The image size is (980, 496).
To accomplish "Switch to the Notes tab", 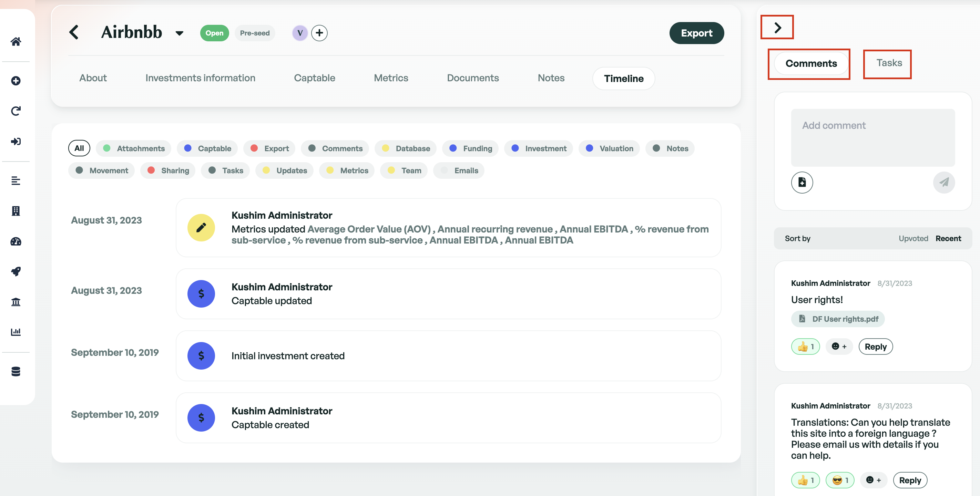I will (551, 78).
